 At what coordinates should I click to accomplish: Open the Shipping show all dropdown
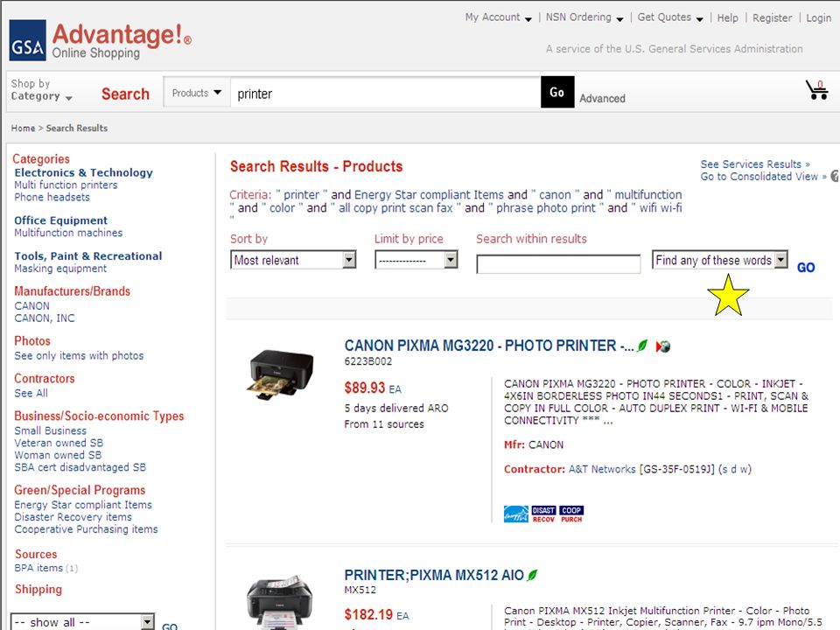coord(82,622)
